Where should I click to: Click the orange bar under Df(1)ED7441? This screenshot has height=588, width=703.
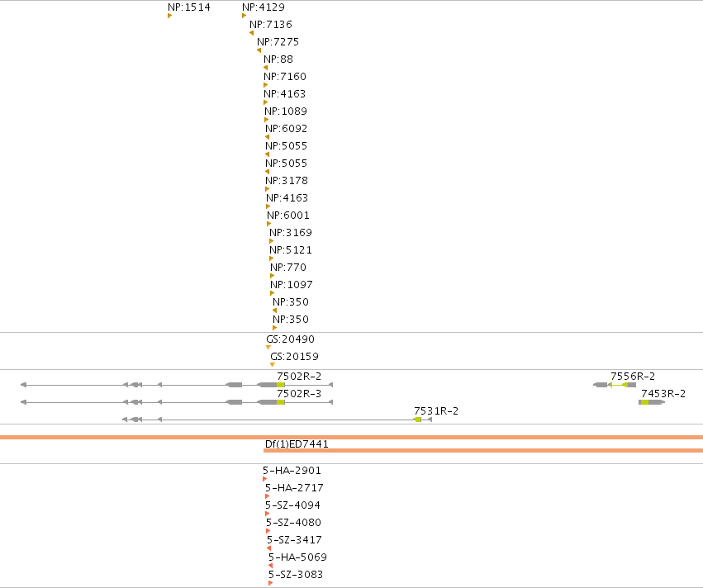pos(483,450)
